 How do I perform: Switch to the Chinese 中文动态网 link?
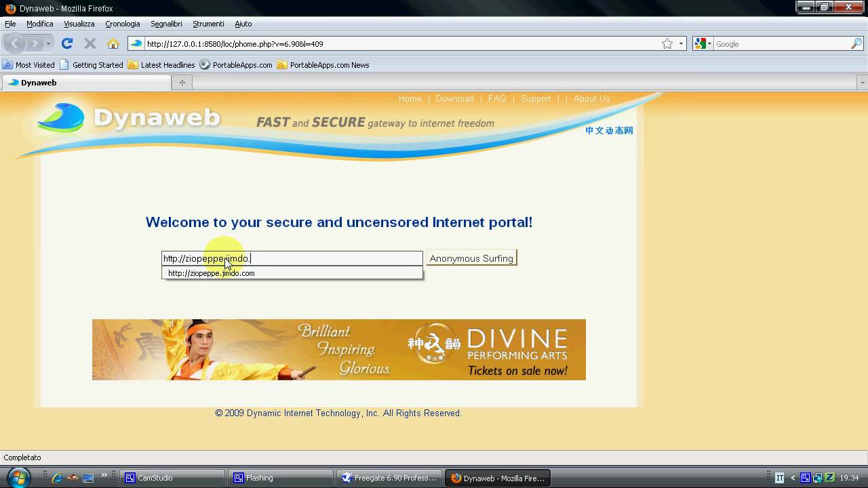click(609, 130)
